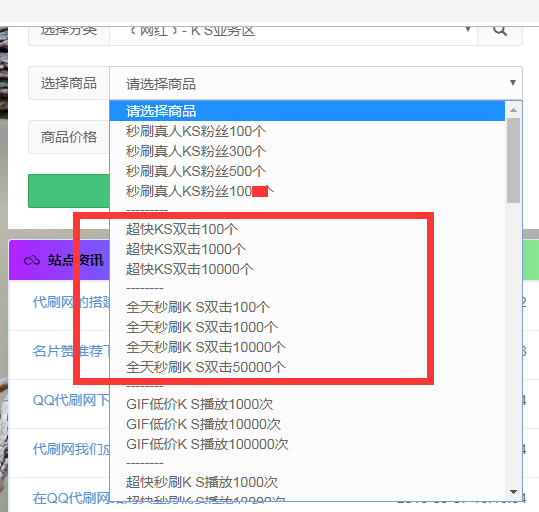
Task: Choose 秒刷真人KS粉丝500个 option
Action: [x=307, y=171]
